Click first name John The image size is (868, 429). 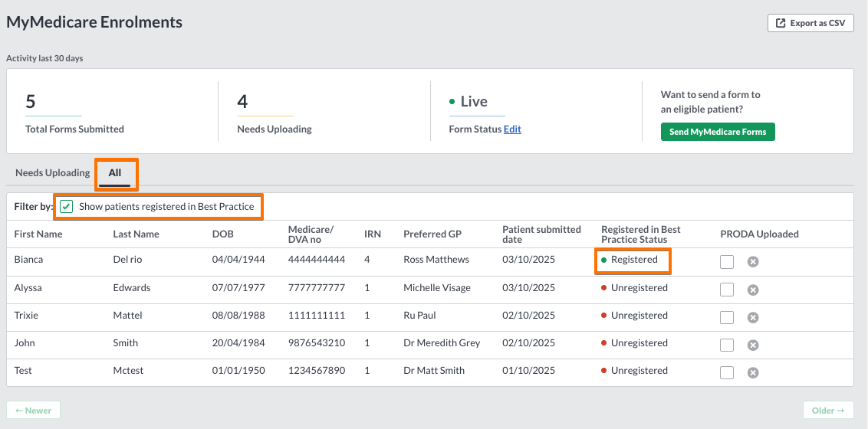(x=25, y=342)
